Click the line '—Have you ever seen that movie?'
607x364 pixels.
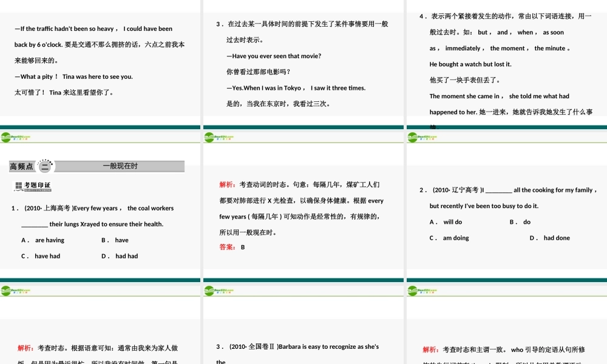coord(274,56)
